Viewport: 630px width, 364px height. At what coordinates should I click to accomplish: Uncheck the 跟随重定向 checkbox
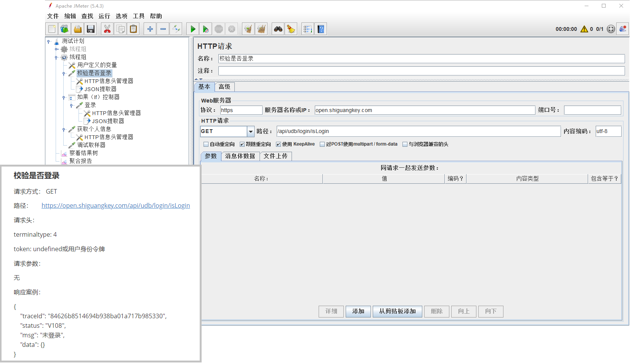pos(242,144)
